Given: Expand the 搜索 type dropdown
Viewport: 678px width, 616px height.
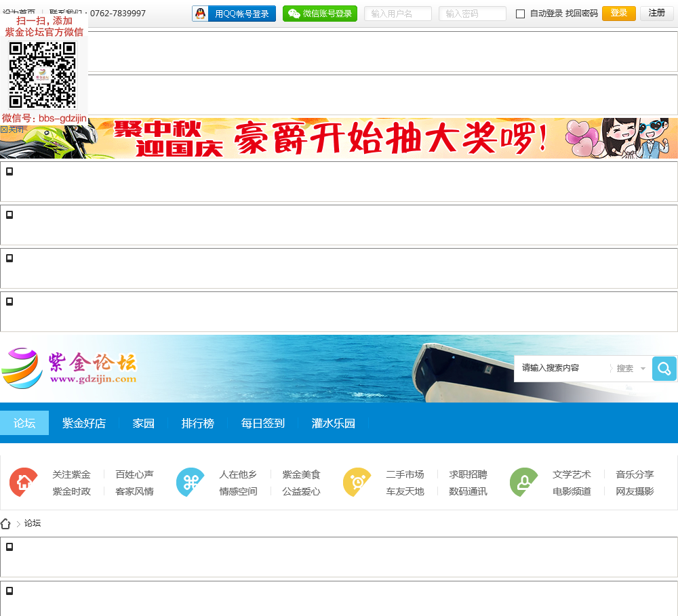Looking at the screenshot, I should (x=631, y=368).
